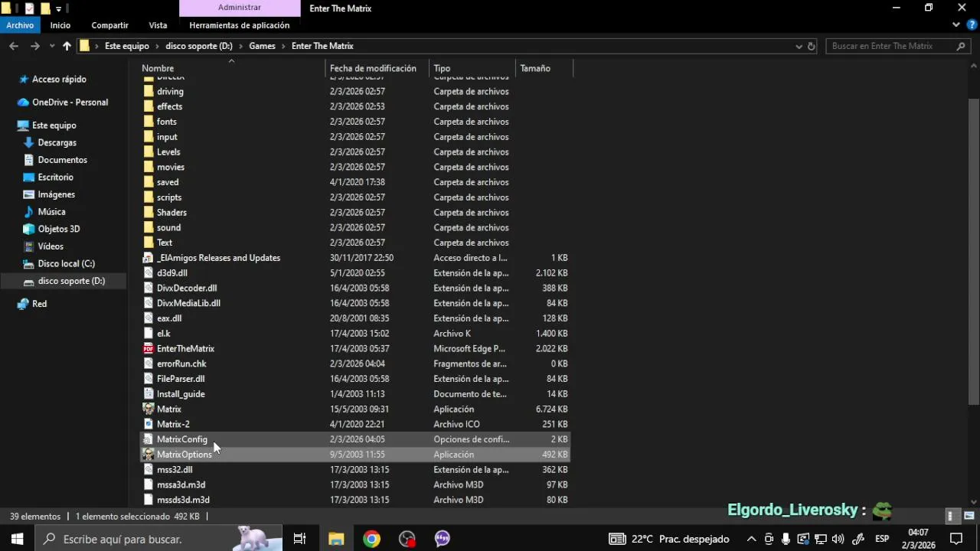
Task: Expand the breadcrumb chevron after Games
Action: tap(284, 46)
